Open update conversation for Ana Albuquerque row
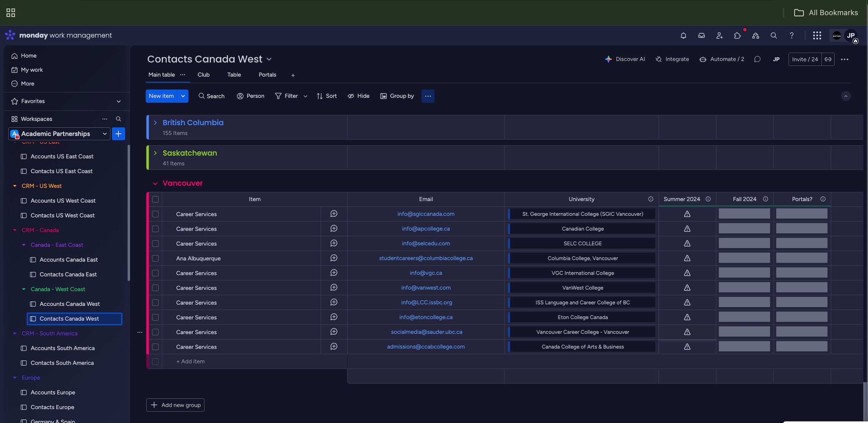The height and width of the screenshot is (423, 868). coord(334,258)
